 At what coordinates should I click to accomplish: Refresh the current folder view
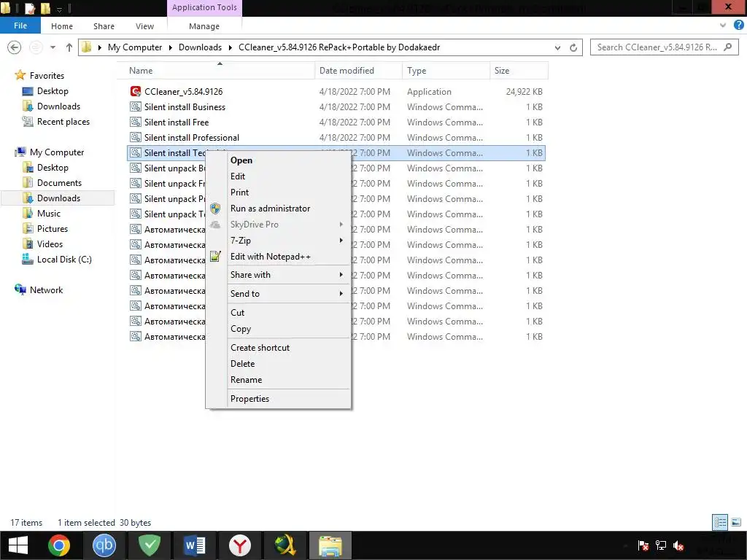(x=573, y=47)
